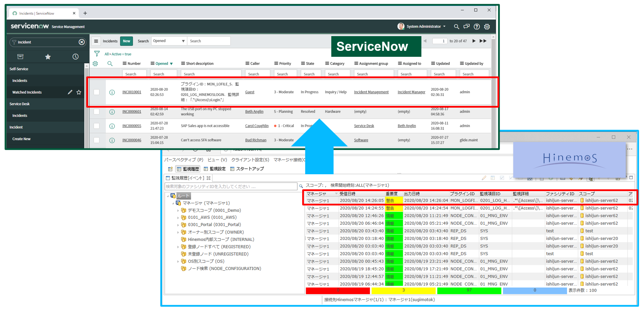Expand 0101_AWS scope node
The width and height of the screenshot is (644, 311).
[x=178, y=218]
